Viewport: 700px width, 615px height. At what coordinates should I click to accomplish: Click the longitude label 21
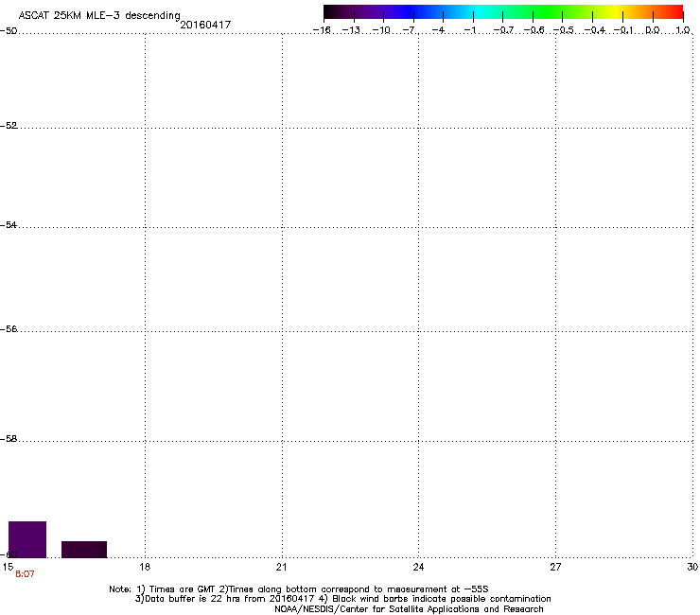[x=281, y=567]
